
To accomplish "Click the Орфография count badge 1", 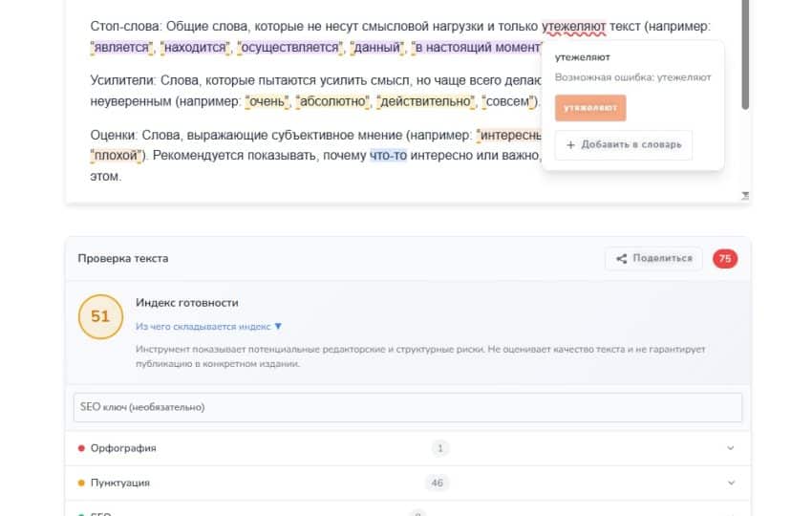I will tap(440, 448).
